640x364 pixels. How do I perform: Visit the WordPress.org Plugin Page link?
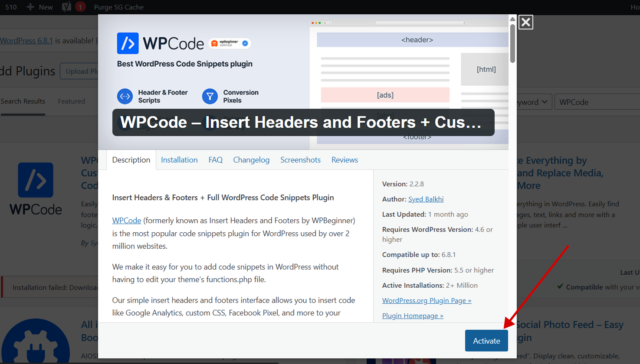[x=427, y=300]
